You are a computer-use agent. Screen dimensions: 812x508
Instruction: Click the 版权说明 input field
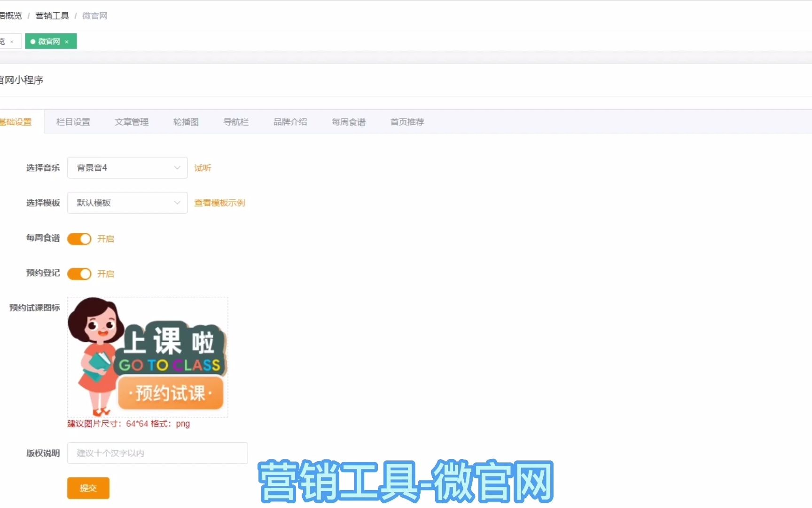pos(157,453)
